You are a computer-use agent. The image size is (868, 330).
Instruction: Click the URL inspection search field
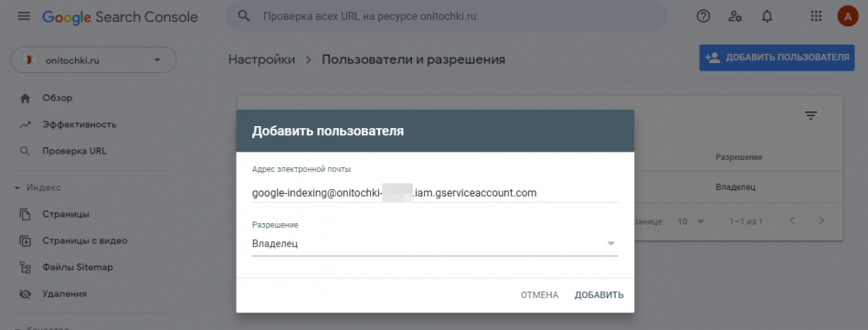446,16
